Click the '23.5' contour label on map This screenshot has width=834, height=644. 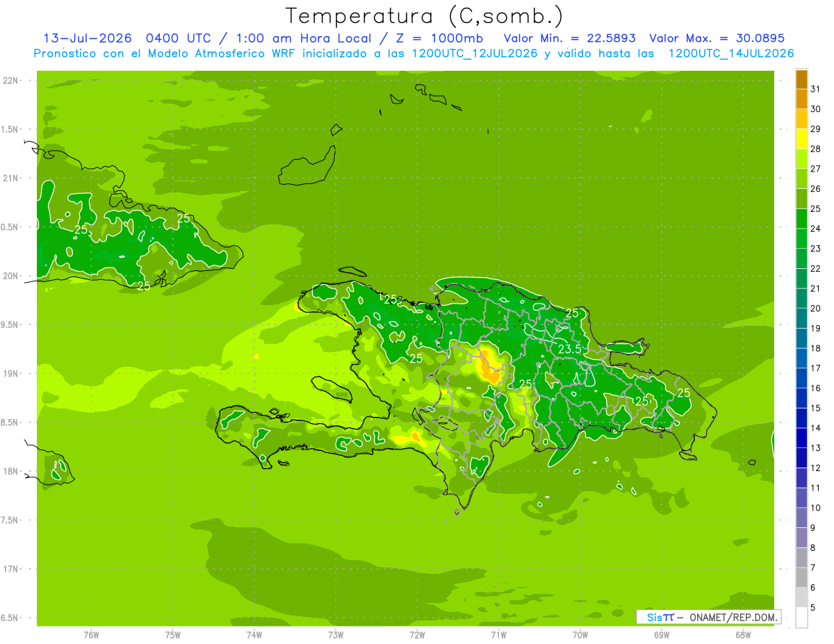(x=570, y=349)
